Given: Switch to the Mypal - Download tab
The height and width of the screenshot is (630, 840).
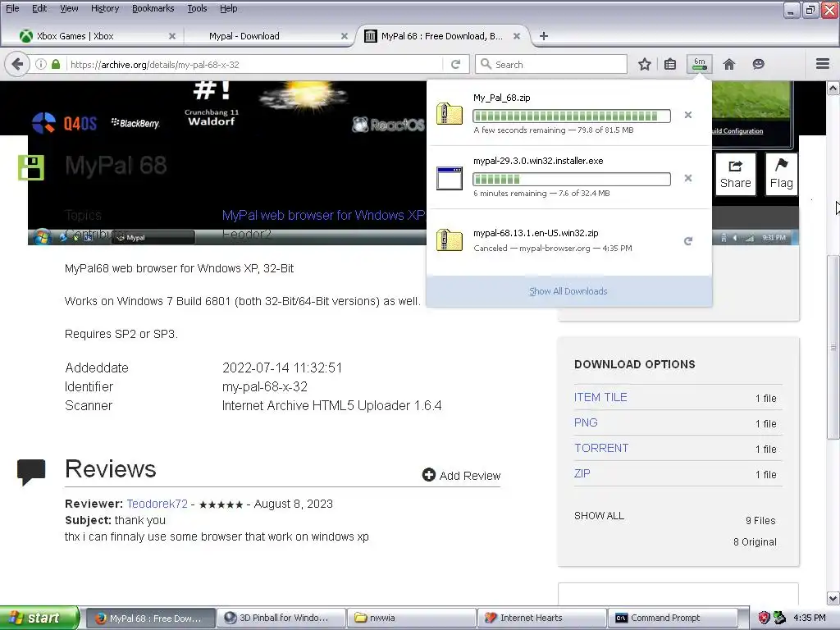Looking at the screenshot, I should 268,36.
